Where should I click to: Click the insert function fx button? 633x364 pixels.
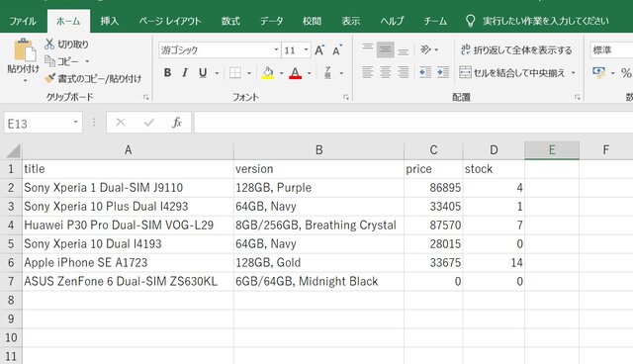176,122
